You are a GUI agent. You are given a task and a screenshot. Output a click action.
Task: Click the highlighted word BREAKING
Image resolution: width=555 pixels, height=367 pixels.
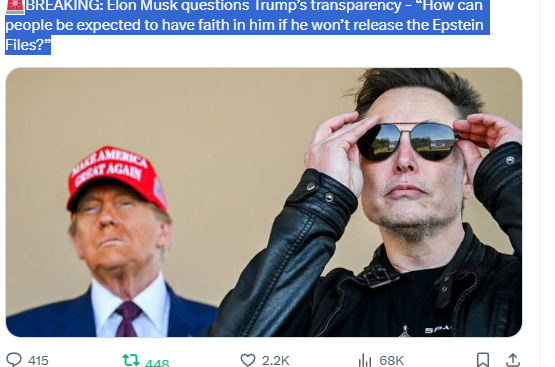click(x=63, y=6)
